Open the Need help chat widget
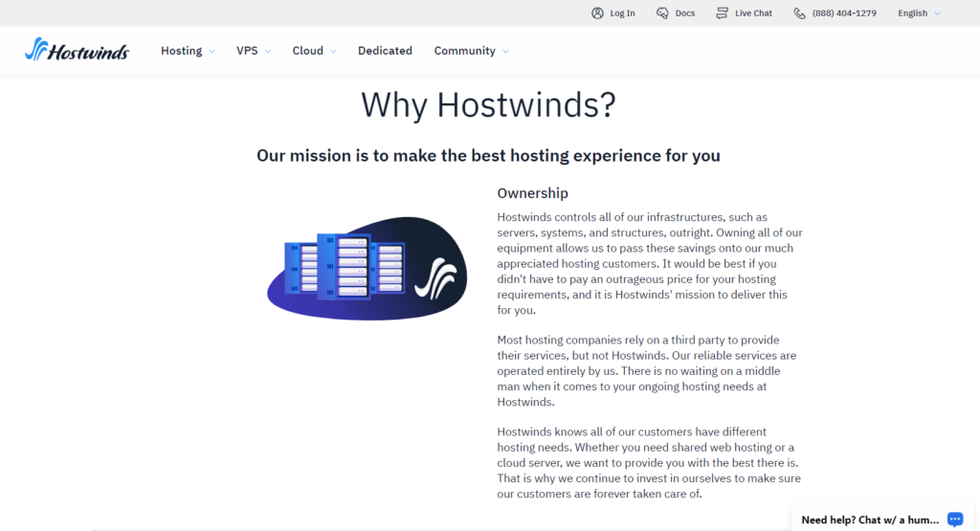980x531 pixels. pyautogui.click(x=881, y=519)
